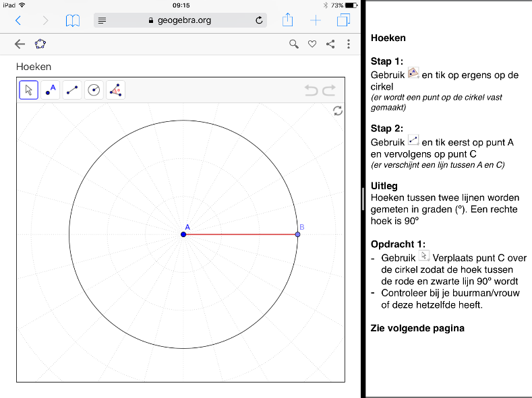This screenshot has height=398, width=532.
Task: Click the 'Hoeken' heading in instructions panel
Action: (388, 38)
